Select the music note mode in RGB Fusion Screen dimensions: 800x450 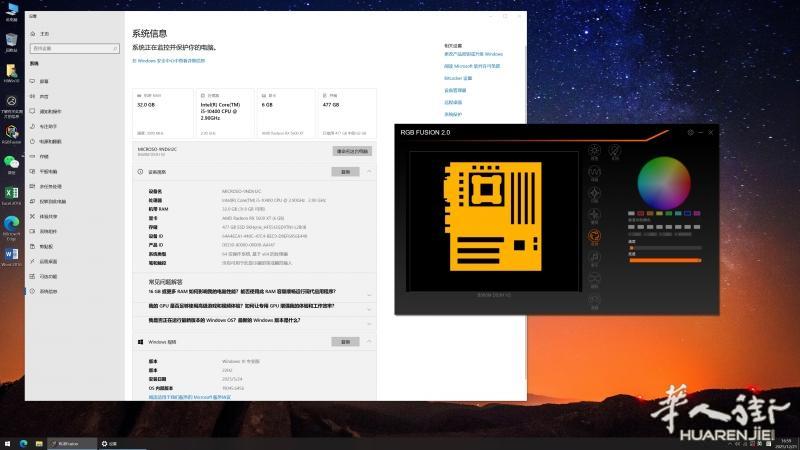(x=594, y=258)
